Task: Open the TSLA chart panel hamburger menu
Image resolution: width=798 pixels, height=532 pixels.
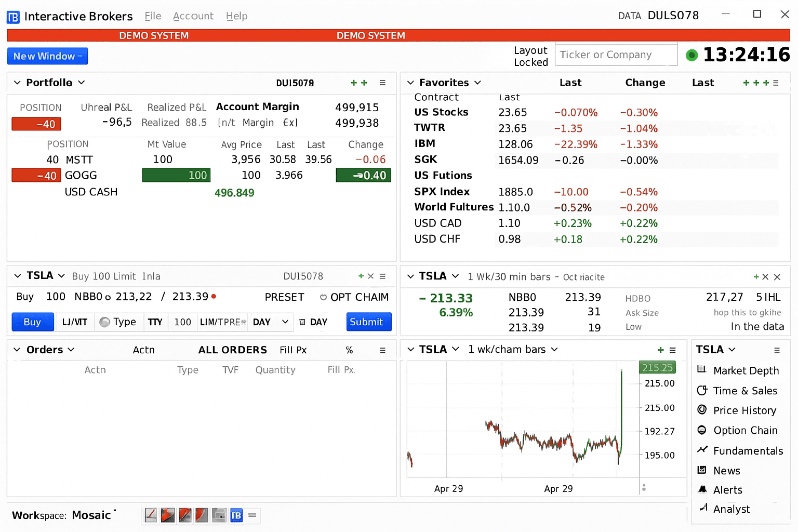Action: 673,350
